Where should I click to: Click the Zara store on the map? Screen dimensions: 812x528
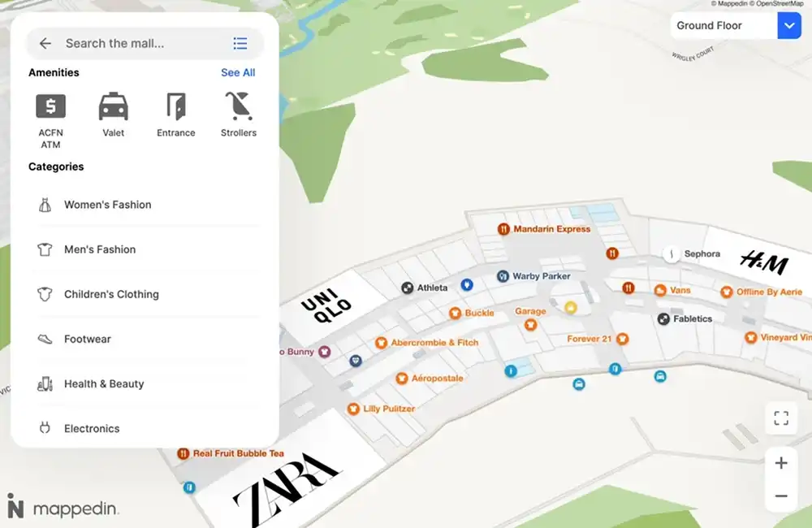286,489
